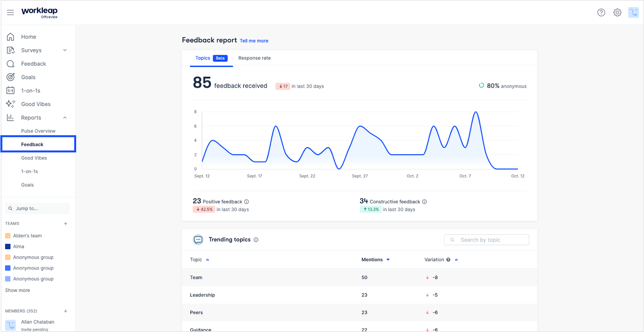
Task: Click the 1-on-1s calendar icon
Action: click(x=10, y=91)
